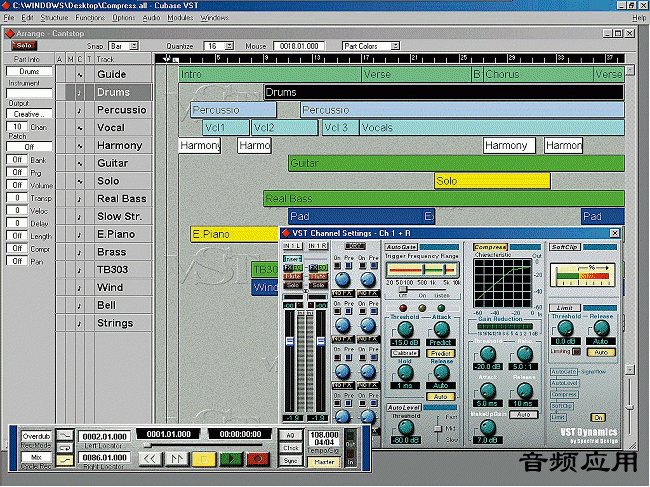
Task: Click the green play button
Action: [x=231, y=459]
